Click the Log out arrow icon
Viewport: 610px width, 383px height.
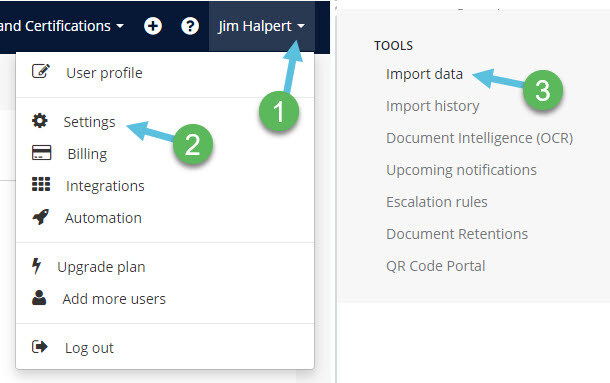point(40,346)
